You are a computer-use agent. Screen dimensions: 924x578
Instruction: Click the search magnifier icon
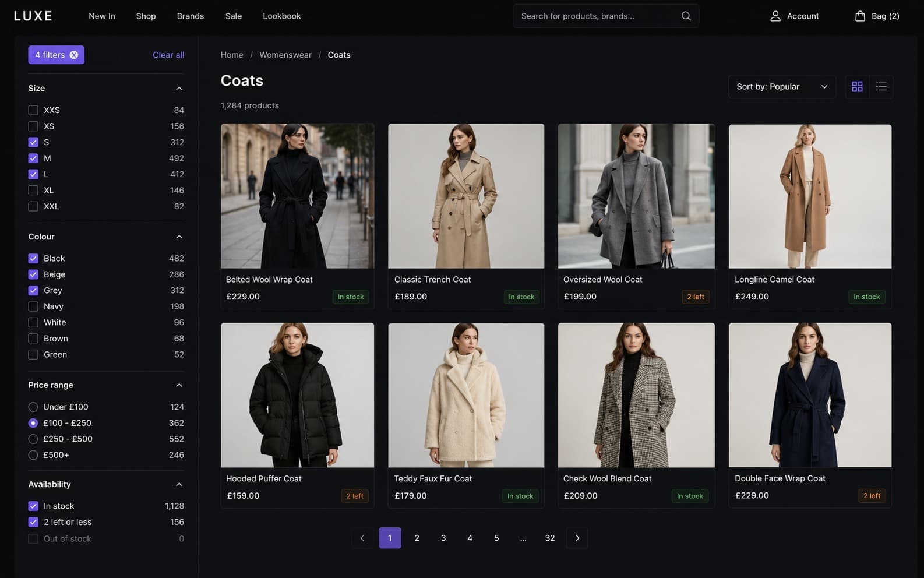pyautogui.click(x=686, y=16)
